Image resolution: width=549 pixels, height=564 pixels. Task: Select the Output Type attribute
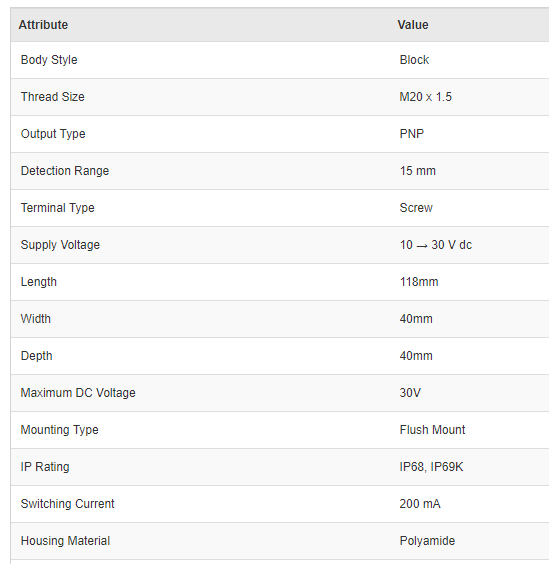click(x=53, y=134)
